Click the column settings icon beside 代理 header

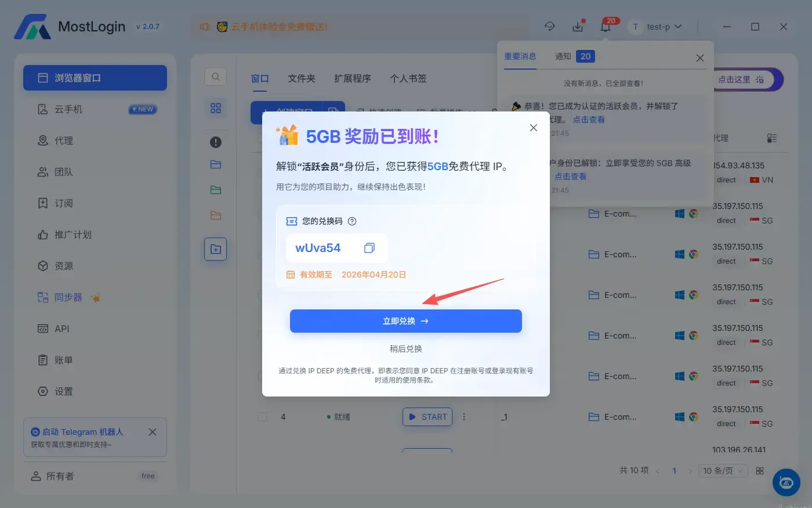click(x=771, y=138)
